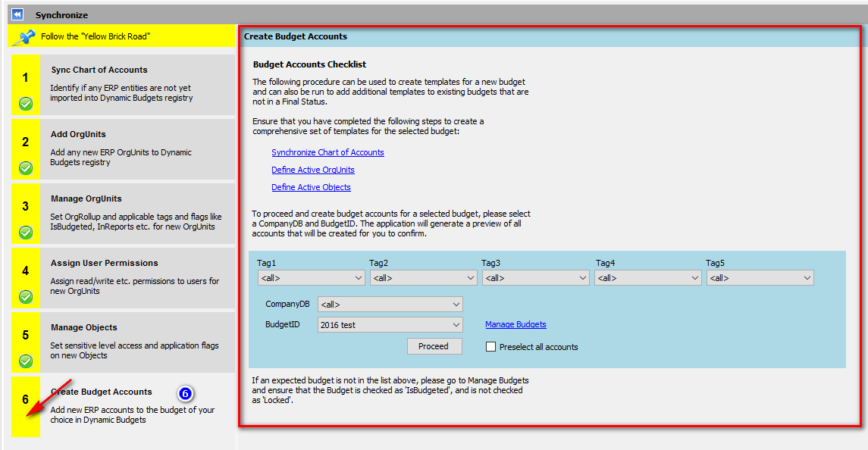Screen dimensions: 868x450
Task: Click the green checkmark on step 4
Action: pos(26,297)
